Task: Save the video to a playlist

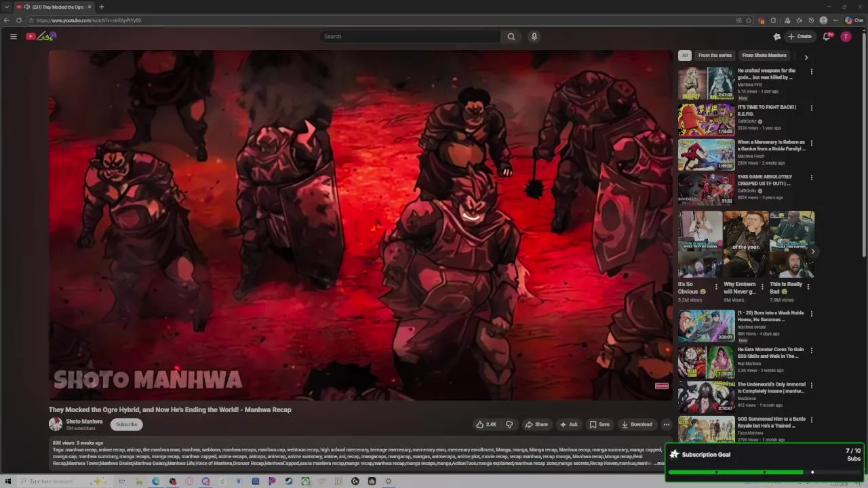Action: tap(599, 424)
